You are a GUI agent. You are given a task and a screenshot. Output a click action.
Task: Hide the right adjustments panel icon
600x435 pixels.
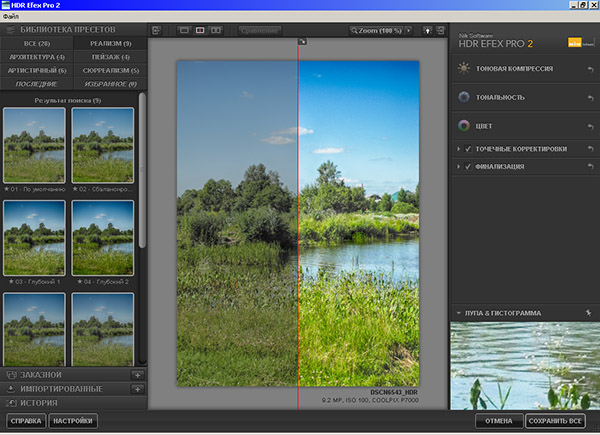440,30
